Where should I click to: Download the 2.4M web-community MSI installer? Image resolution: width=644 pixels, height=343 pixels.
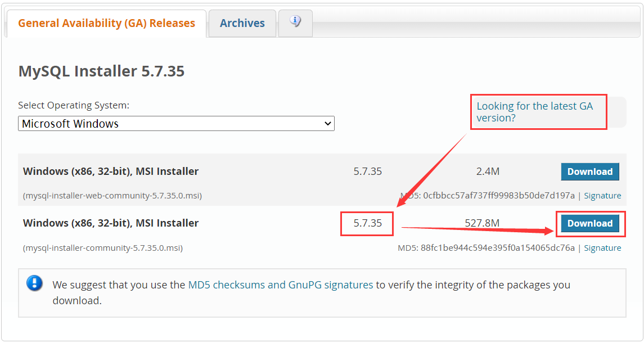589,172
